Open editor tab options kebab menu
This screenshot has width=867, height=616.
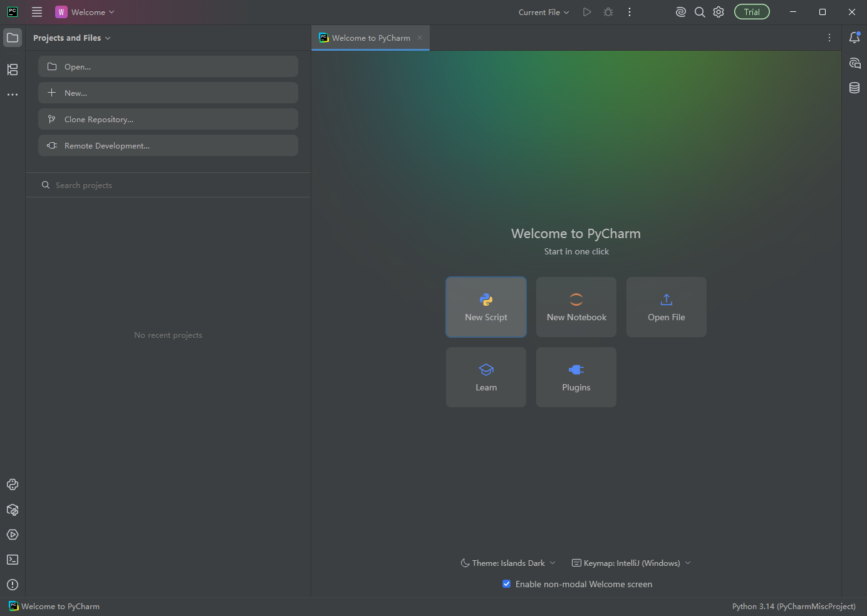(829, 38)
